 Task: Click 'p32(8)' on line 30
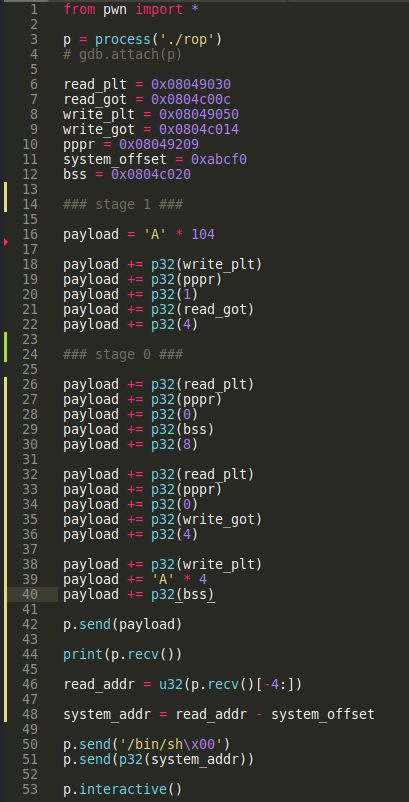coord(175,444)
